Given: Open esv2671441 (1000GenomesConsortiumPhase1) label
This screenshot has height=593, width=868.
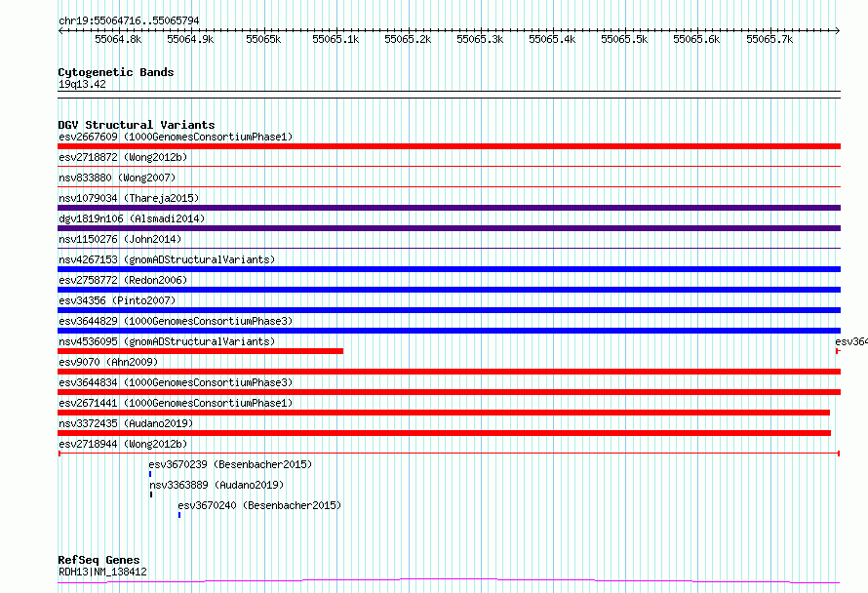Looking at the screenshot, I should 176,403.
